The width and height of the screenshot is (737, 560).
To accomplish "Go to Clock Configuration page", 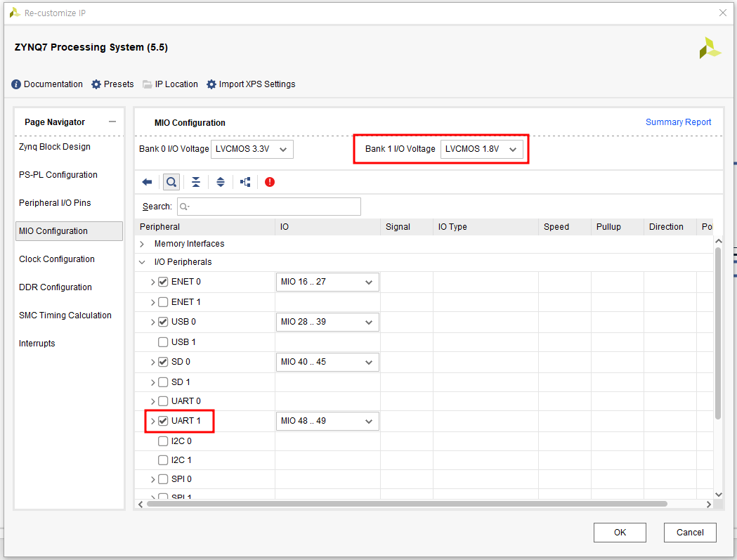I will pos(57,259).
